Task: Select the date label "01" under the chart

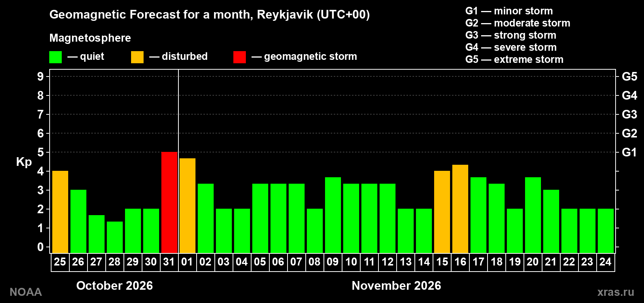Action: click(187, 262)
